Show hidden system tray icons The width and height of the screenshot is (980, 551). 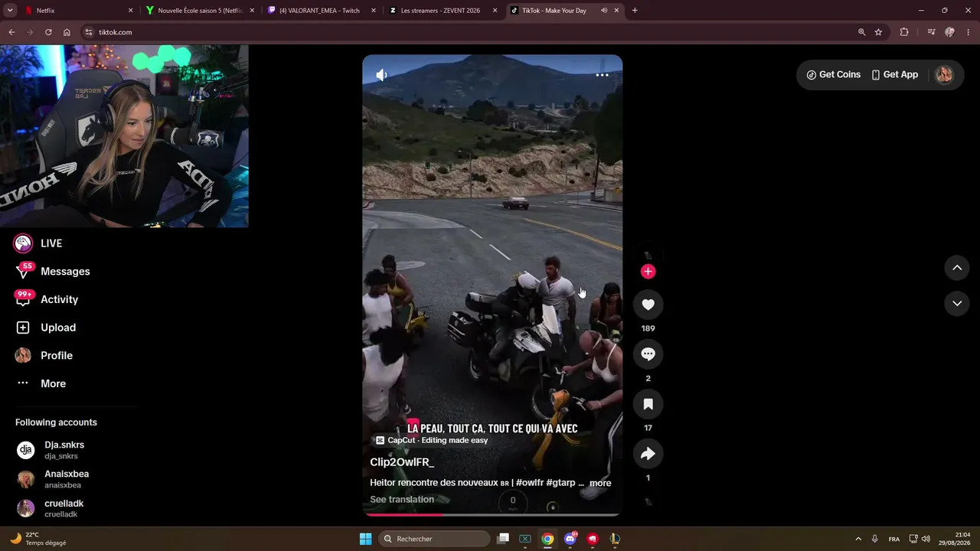coord(858,539)
